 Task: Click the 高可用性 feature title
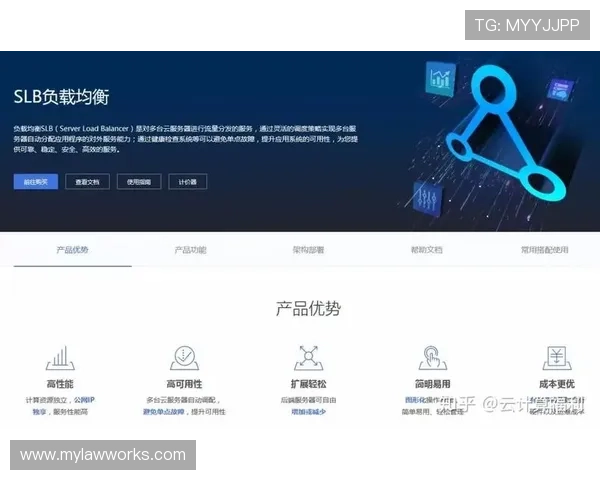[x=184, y=384]
